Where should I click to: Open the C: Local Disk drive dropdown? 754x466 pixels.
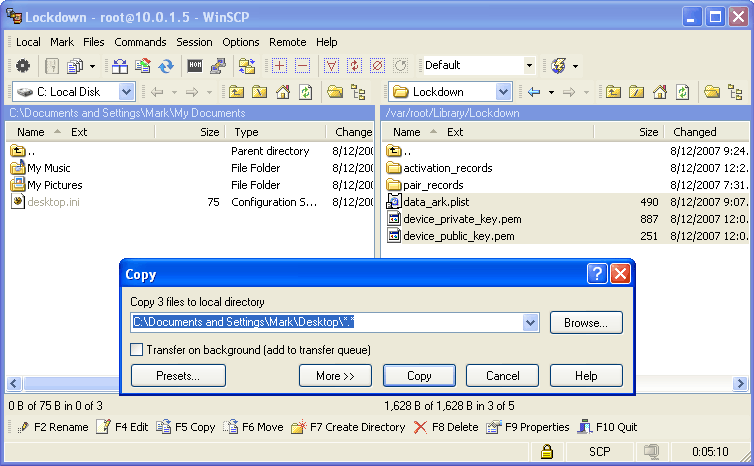coord(126,91)
